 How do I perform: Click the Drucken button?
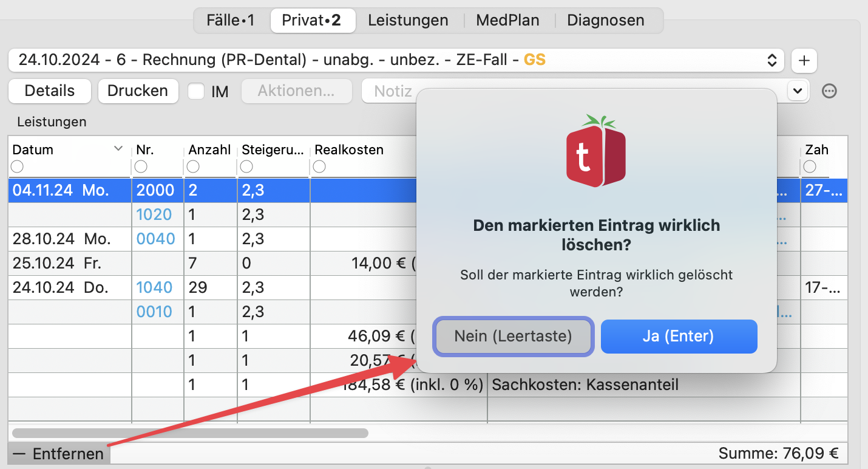(138, 91)
